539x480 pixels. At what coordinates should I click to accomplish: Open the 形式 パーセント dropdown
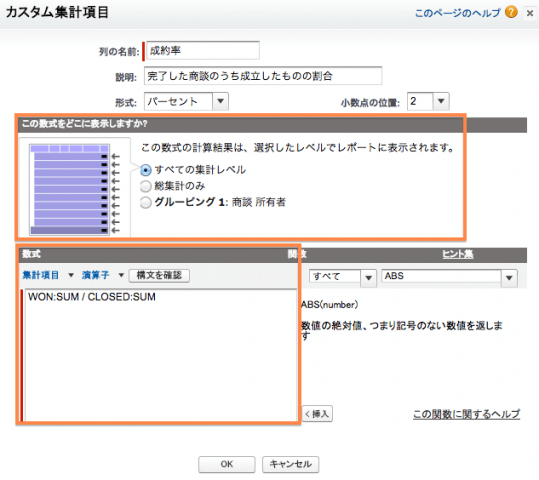point(186,101)
